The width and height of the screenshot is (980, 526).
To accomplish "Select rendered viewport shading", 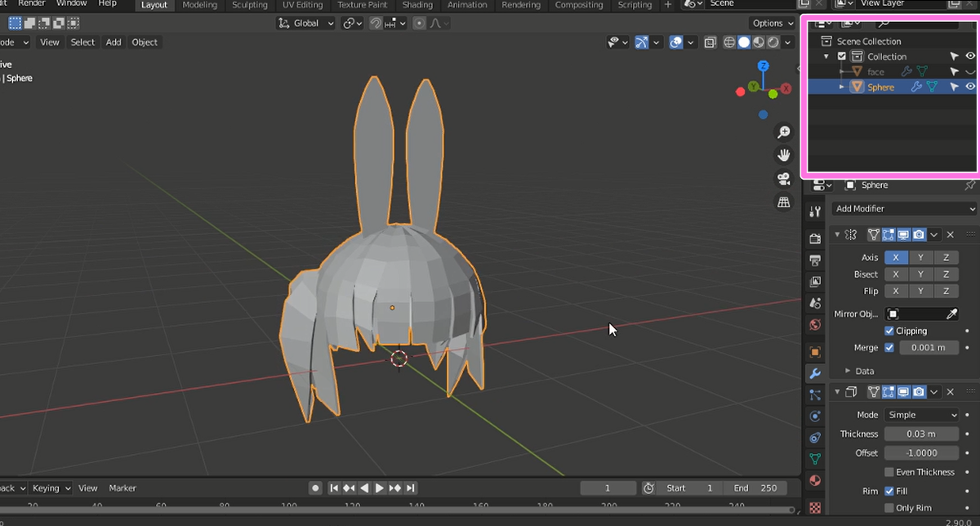I will tap(773, 42).
